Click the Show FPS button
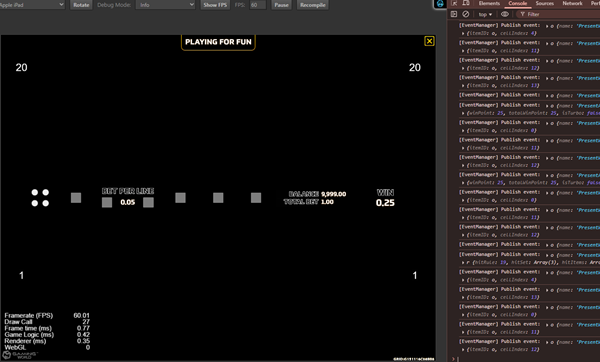The width and height of the screenshot is (600, 362). [x=215, y=5]
